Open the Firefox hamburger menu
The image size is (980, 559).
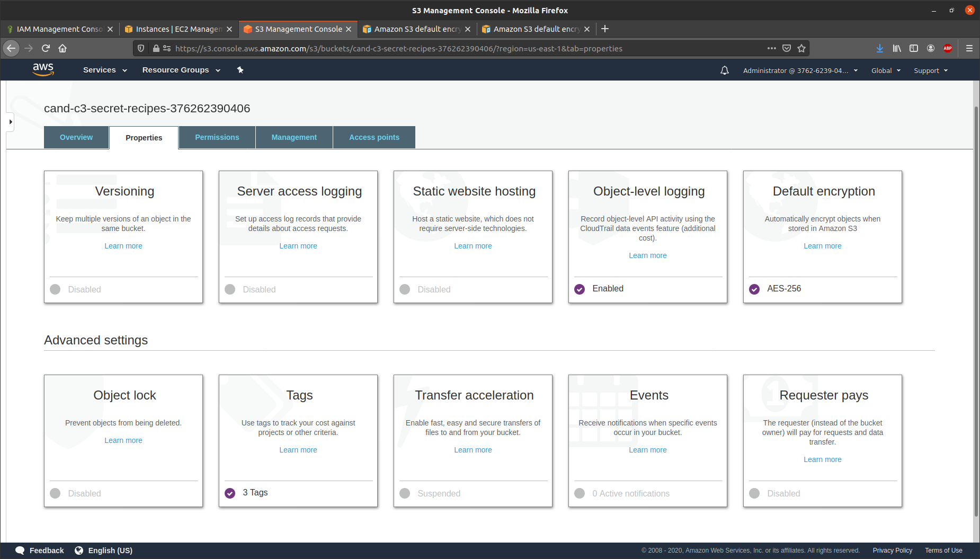[969, 48]
